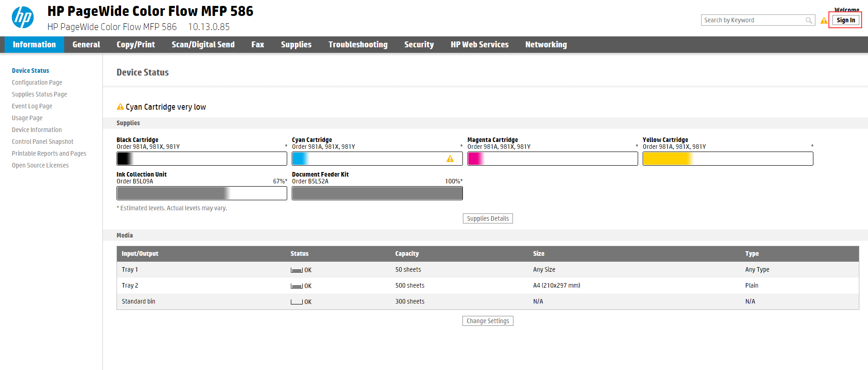Switch to the Networking tab
Screen dimensions: 868x370
point(546,45)
